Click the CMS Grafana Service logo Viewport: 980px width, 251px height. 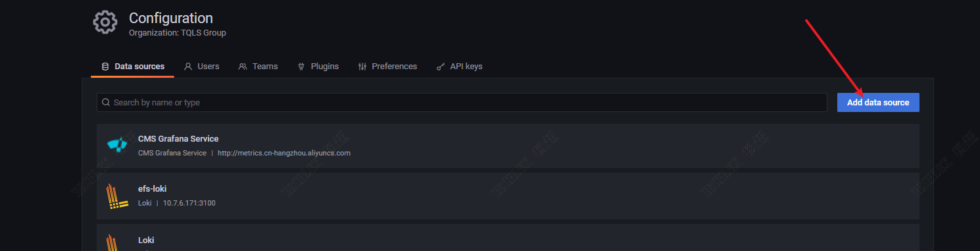pyautogui.click(x=117, y=145)
